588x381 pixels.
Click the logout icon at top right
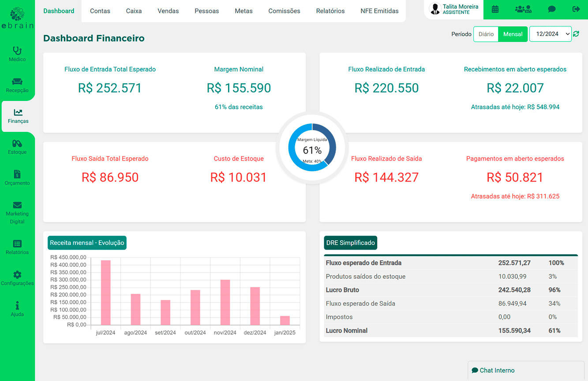pyautogui.click(x=576, y=9)
